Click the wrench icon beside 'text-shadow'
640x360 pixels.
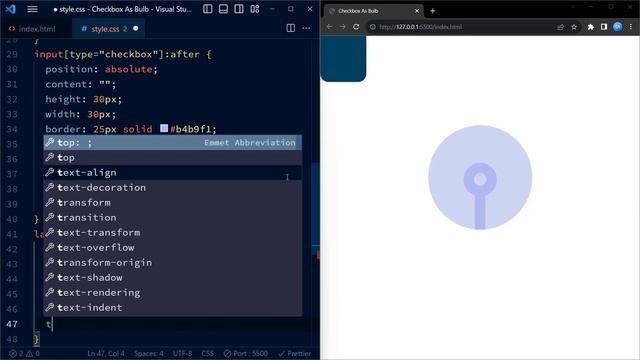50,278
